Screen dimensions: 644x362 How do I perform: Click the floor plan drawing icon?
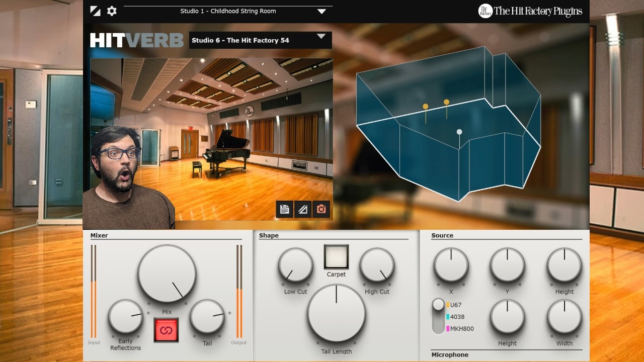(302, 209)
